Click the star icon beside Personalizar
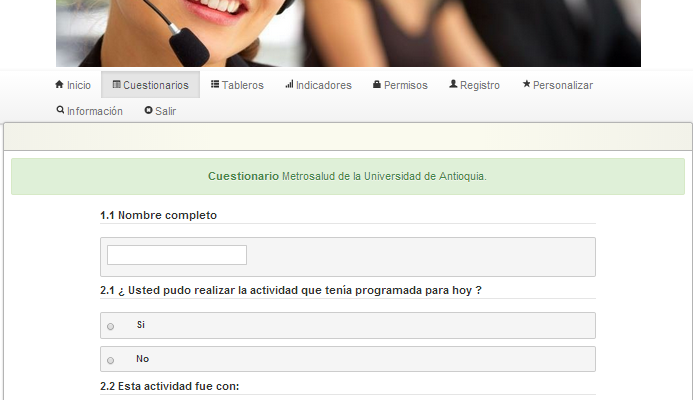Viewport: 693px width, 400px height. click(526, 85)
